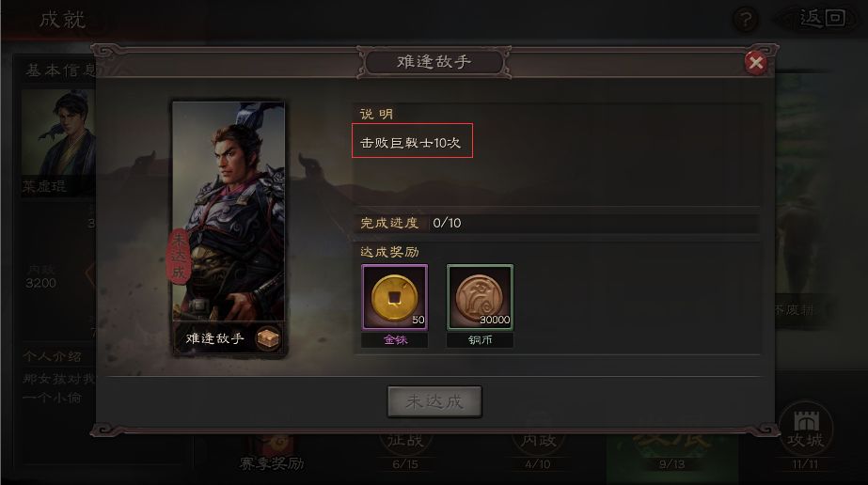Screen dimensions: 868x485
Task: Click the 未达成 button at the dialog bottom
Action: 434,401
